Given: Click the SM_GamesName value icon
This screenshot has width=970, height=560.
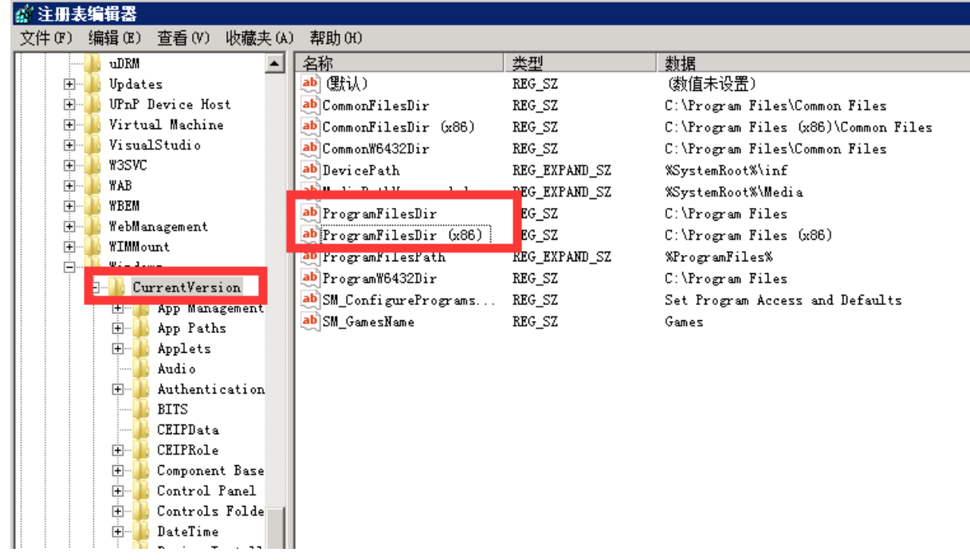Looking at the screenshot, I should tap(310, 321).
